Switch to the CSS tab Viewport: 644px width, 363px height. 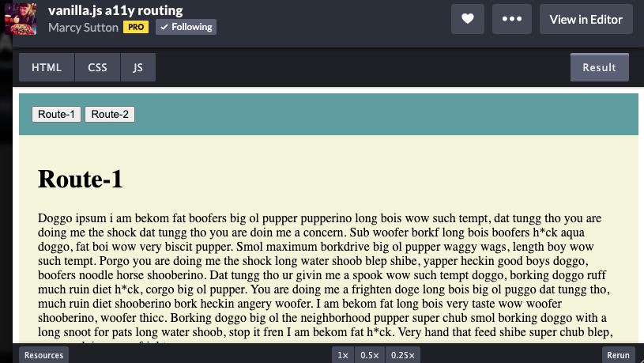tap(97, 68)
